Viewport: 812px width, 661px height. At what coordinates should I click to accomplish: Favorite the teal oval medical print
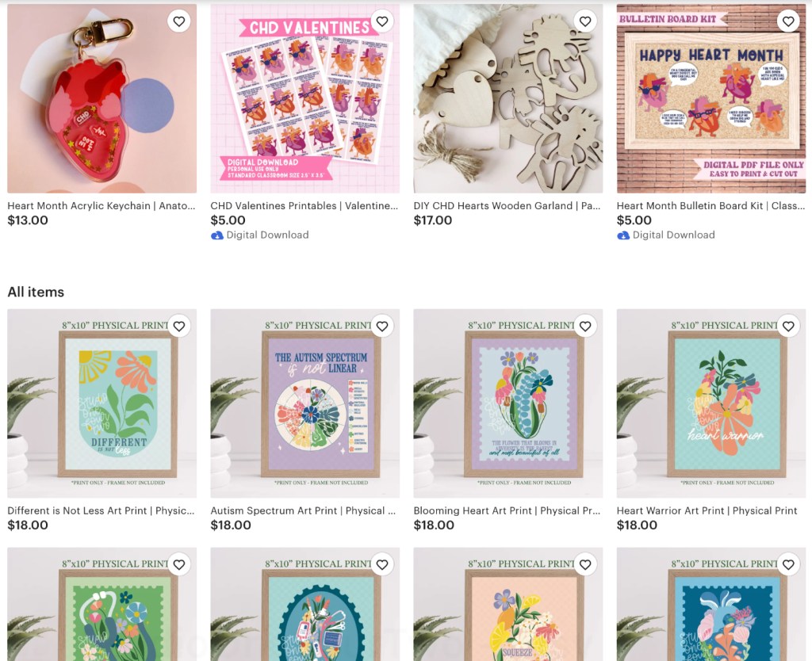pos(382,564)
